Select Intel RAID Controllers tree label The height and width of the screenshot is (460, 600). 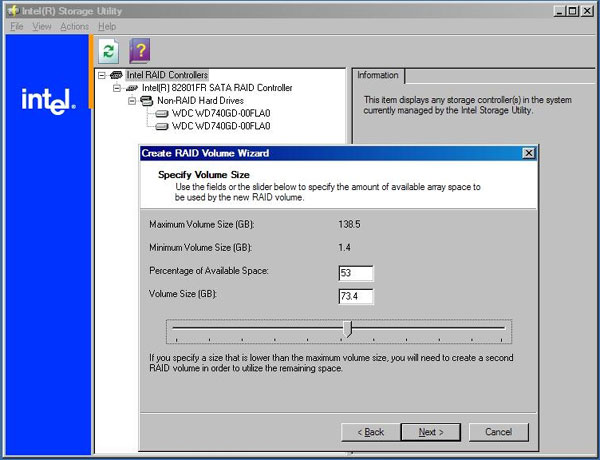[167, 75]
